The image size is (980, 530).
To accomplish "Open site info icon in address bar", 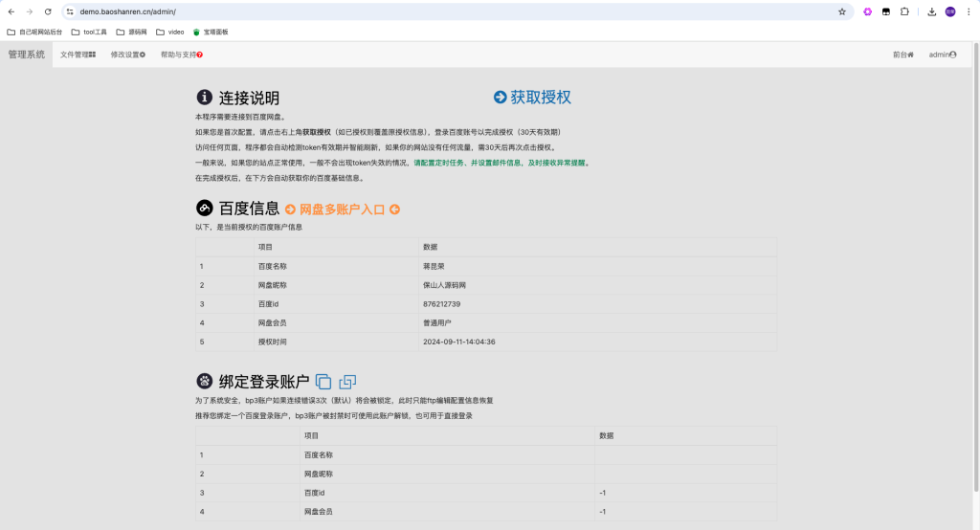I will point(70,11).
